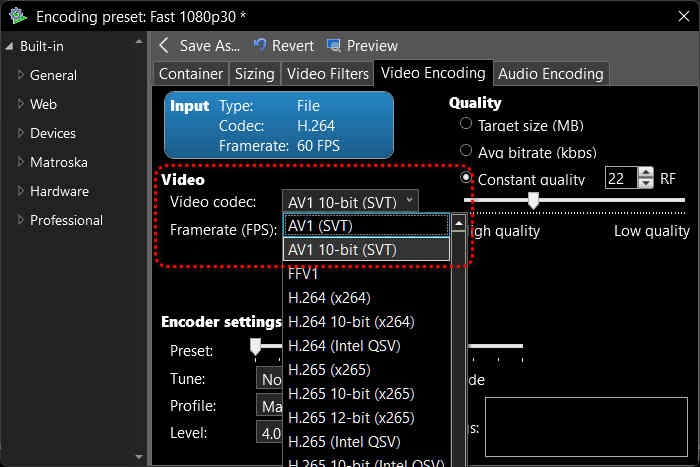Click the back arrow beside Save As
Screen dimensions: 700x467
click(x=164, y=45)
